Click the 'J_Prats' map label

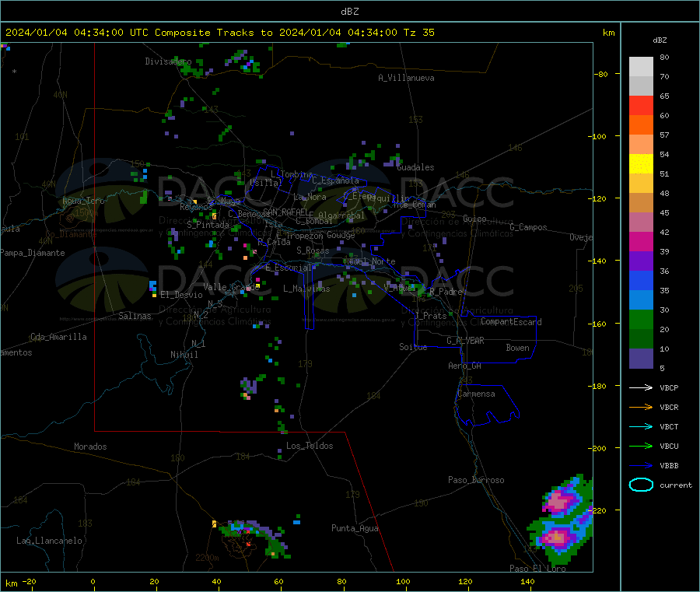(431, 316)
